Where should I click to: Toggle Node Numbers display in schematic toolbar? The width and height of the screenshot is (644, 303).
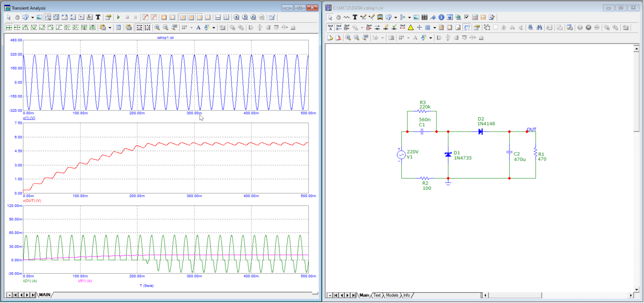347,28
